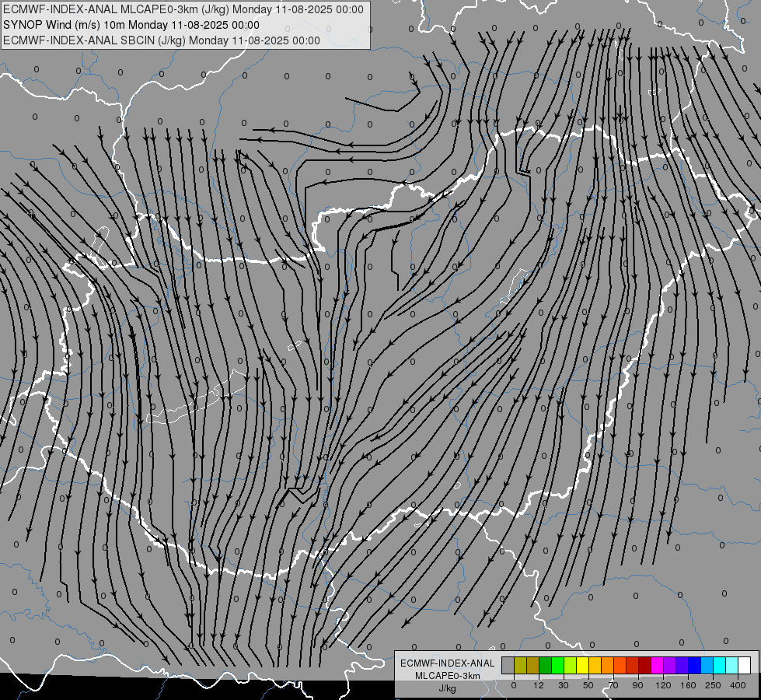Click the SYNOP Wind 10m header line
761x700 pixels.
(x=131, y=25)
